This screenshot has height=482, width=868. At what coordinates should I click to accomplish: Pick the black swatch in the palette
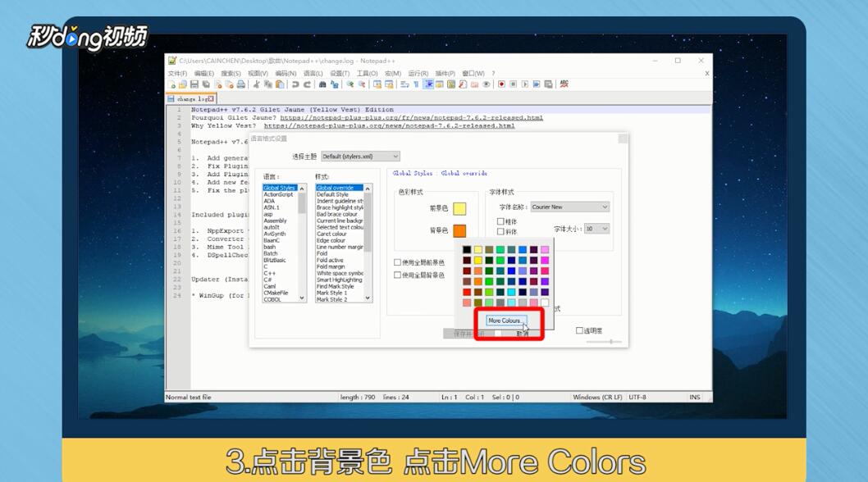[467, 249]
